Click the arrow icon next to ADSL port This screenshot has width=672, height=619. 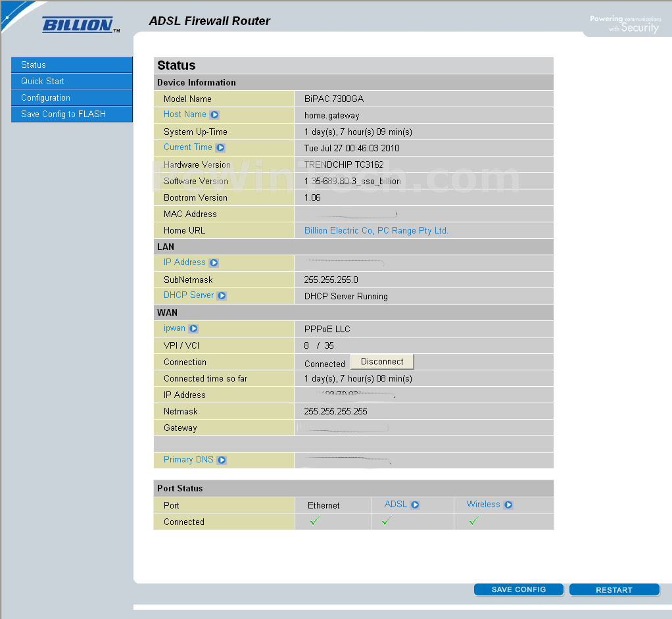click(x=415, y=505)
